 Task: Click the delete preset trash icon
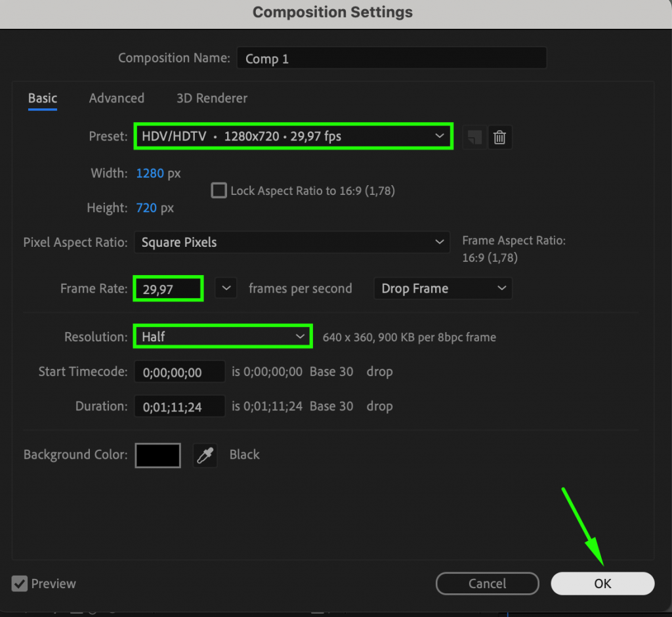point(500,137)
